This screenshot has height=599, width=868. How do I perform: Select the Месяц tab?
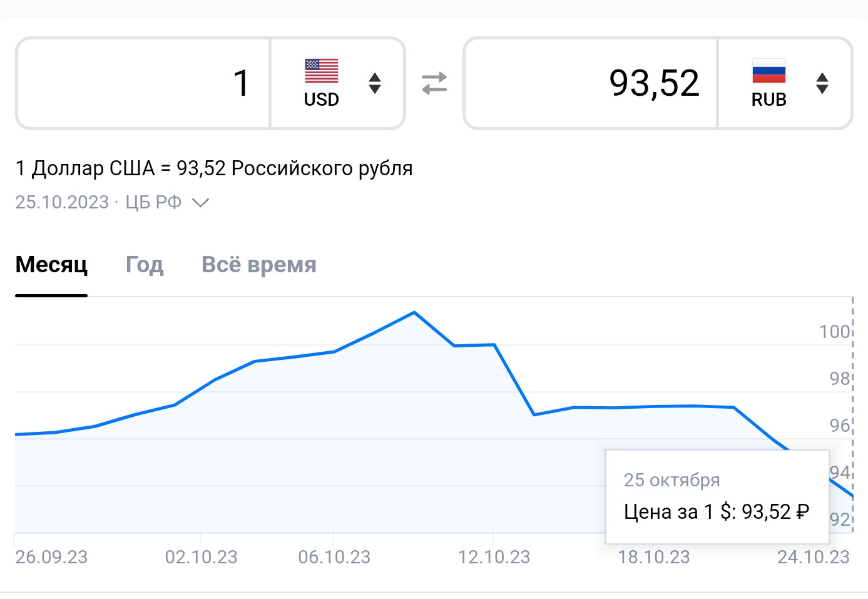click(x=51, y=265)
